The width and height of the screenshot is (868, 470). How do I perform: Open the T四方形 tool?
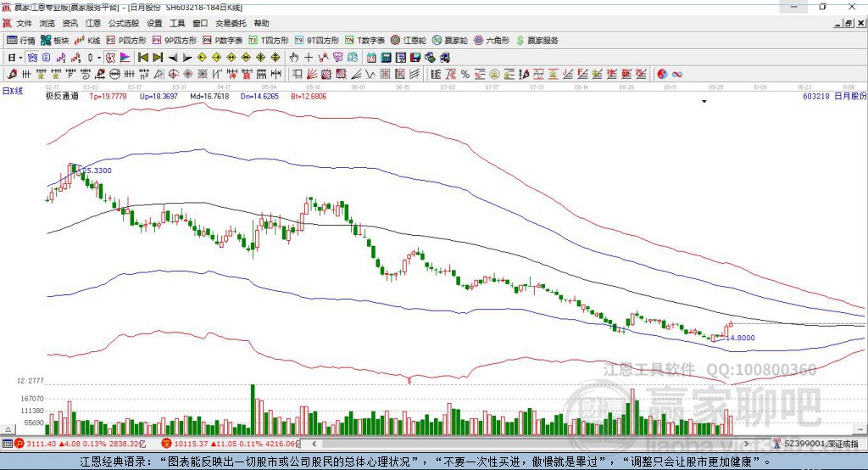point(269,41)
